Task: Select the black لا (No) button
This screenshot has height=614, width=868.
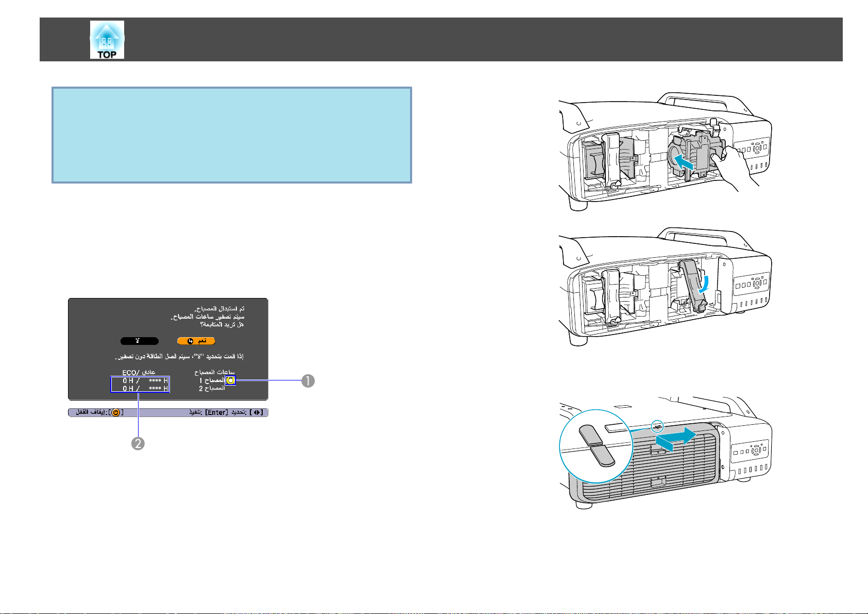Action: (x=139, y=341)
